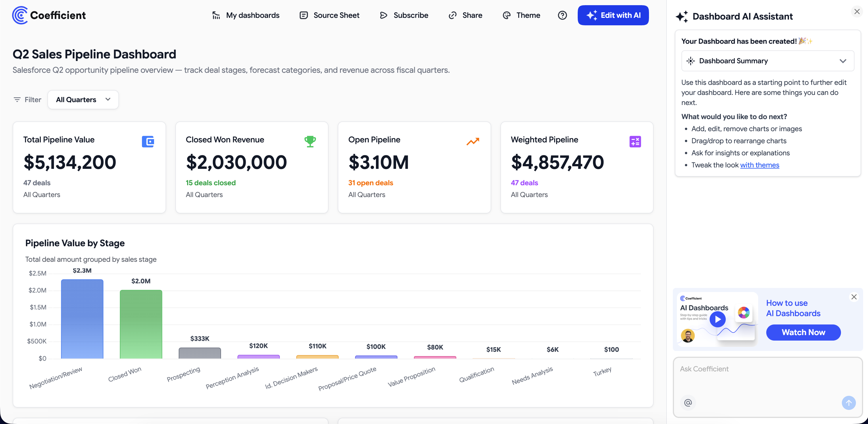Image resolution: width=868 pixels, height=424 pixels.
Task: Click the Pipeline Value by Stage heading
Action: 75,243
